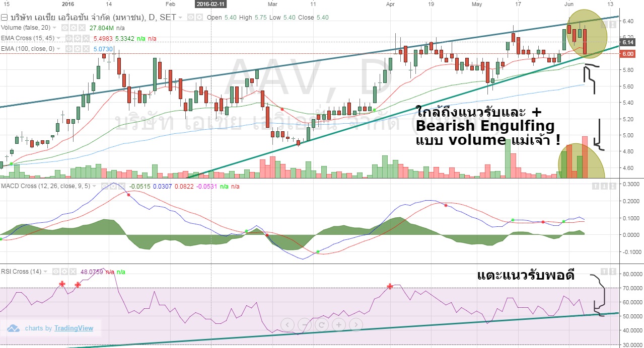Viewport: 644px width, 348px height.
Task: Click the Thai company name symbol title
Action: pyautogui.click(x=93, y=17)
